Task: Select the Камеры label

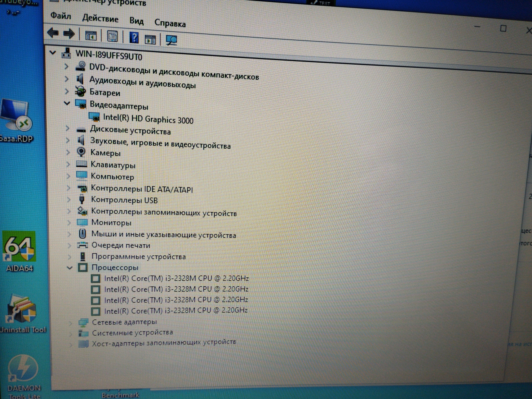Action: point(106,153)
